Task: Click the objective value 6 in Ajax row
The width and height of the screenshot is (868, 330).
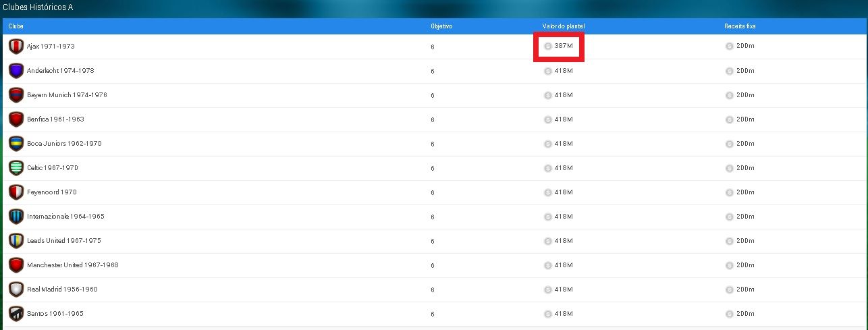Action: [433, 47]
